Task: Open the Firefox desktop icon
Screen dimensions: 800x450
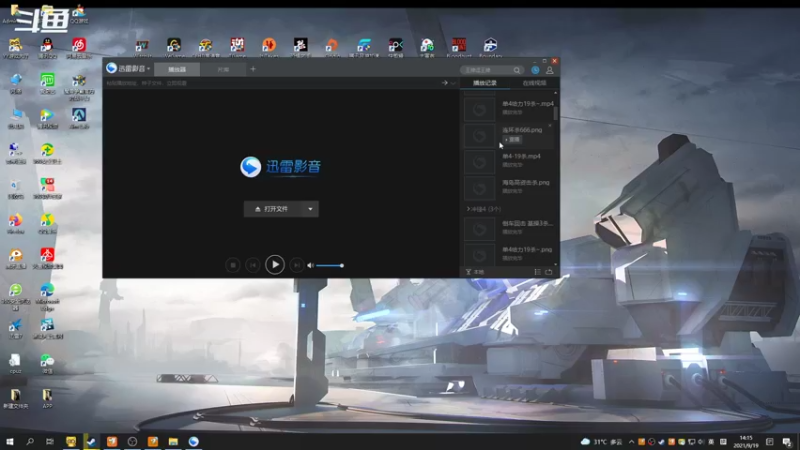Action: tap(15, 223)
